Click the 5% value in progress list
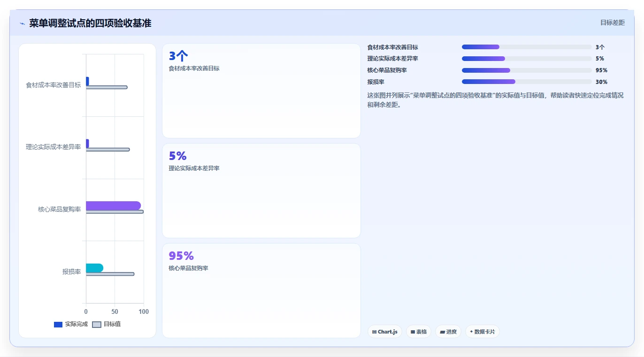The width and height of the screenshot is (644, 357). coord(599,59)
